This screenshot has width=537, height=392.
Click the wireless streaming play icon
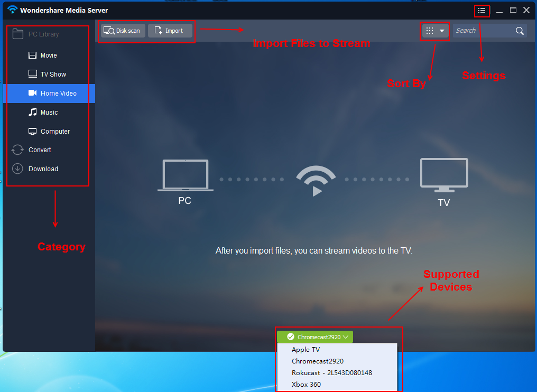point(316,181)
